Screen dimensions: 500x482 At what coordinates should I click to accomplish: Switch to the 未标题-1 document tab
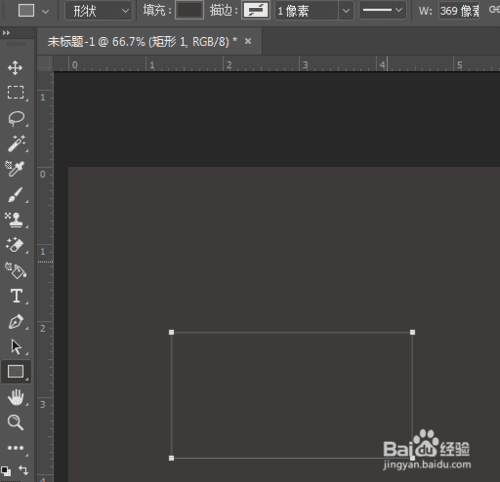pos(143,42)
